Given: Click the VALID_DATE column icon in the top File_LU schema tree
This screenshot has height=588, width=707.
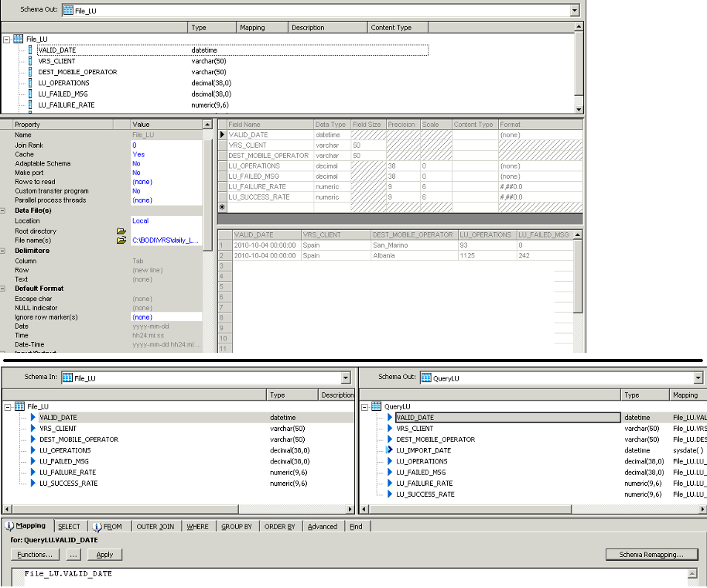Looking at the screenshot, I should [x=30, y=50].
